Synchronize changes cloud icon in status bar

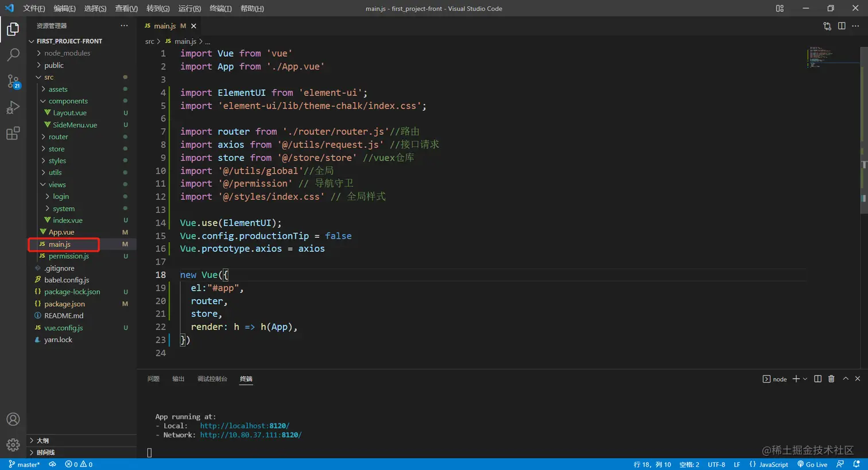tap(52, 464)
